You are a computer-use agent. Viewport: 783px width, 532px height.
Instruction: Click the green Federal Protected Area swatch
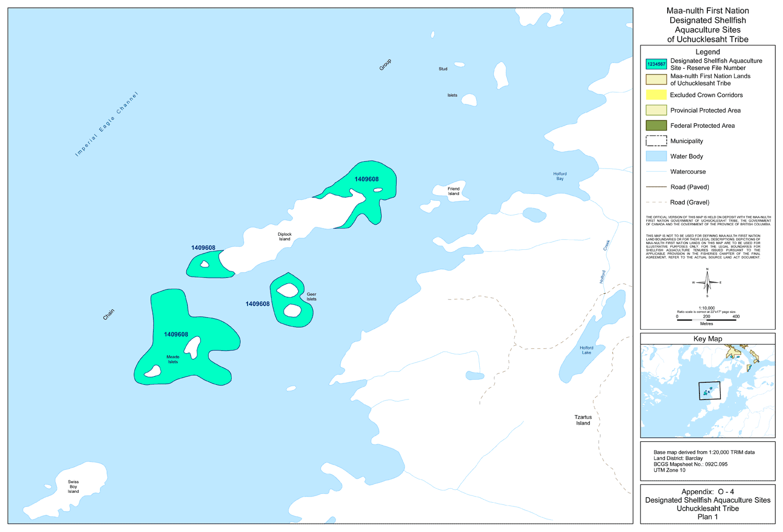656,126
